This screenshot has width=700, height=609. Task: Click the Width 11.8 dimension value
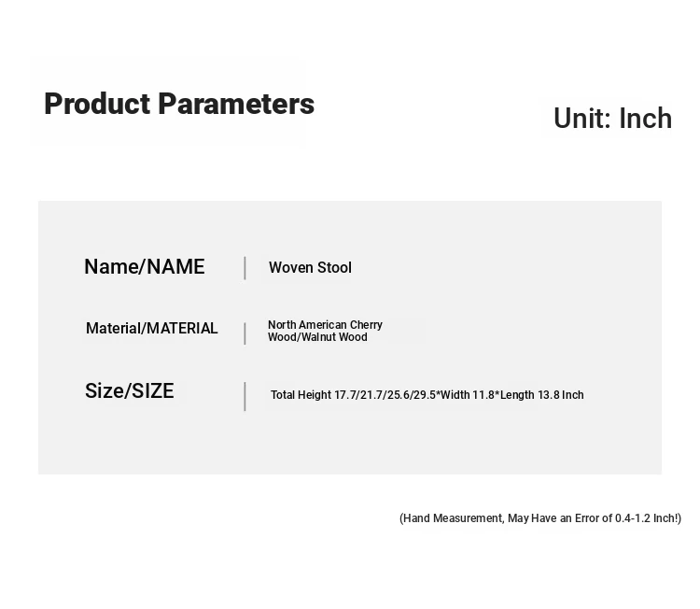tap(467, 395)
